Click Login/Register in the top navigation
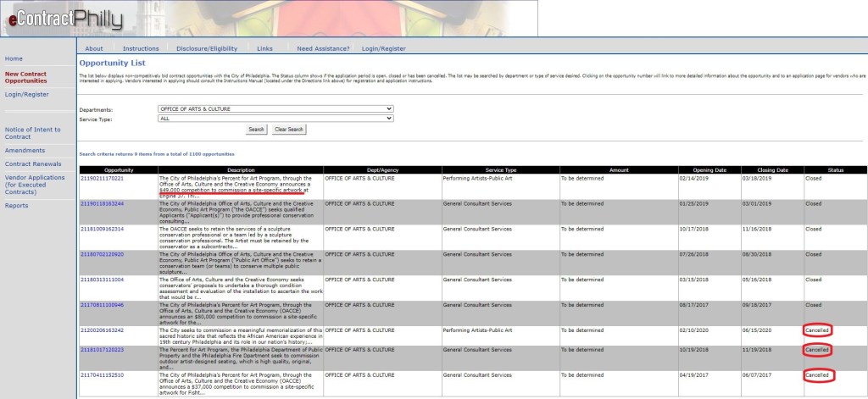Image resolution: width=868 pixels, height=399 pixels. coord(382,48)
